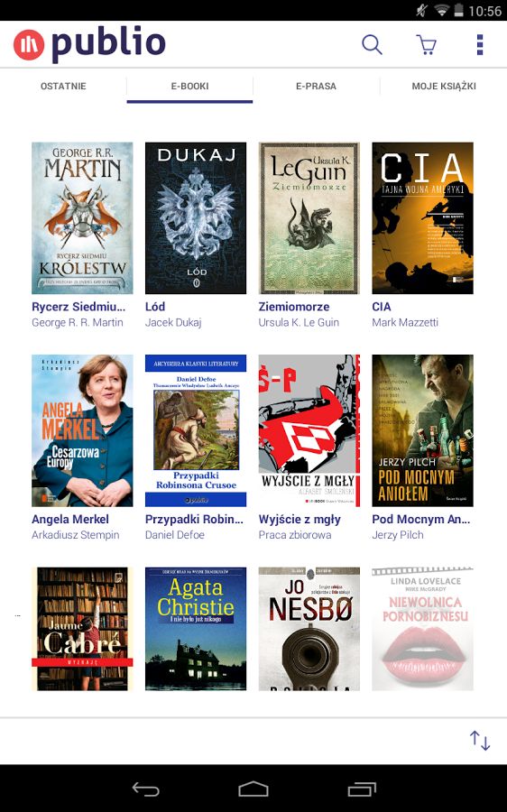
Task: Open the Dukaj Lód book cover
Action: click(196, 218)
